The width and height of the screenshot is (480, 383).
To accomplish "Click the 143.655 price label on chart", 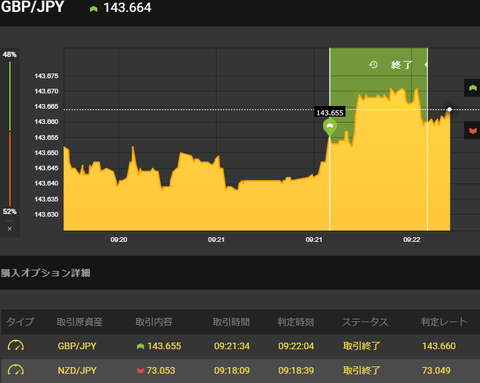I will coord(330,113).
